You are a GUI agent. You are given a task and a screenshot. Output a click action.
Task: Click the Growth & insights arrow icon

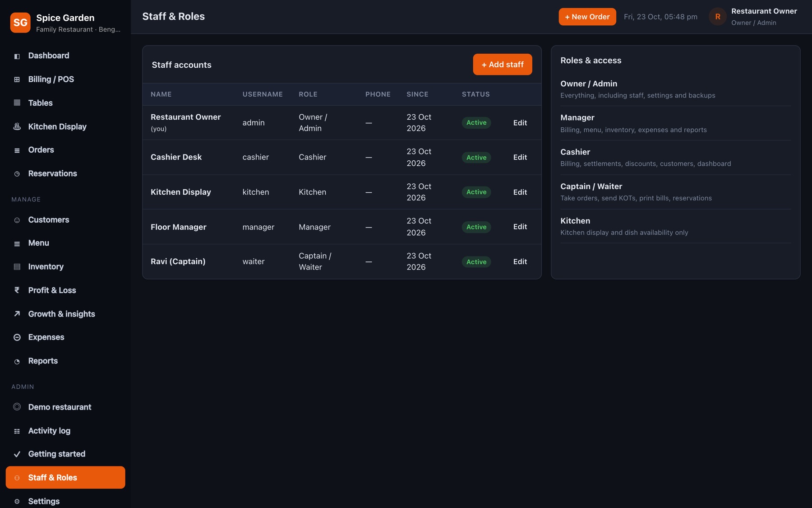tap(17, 314)
